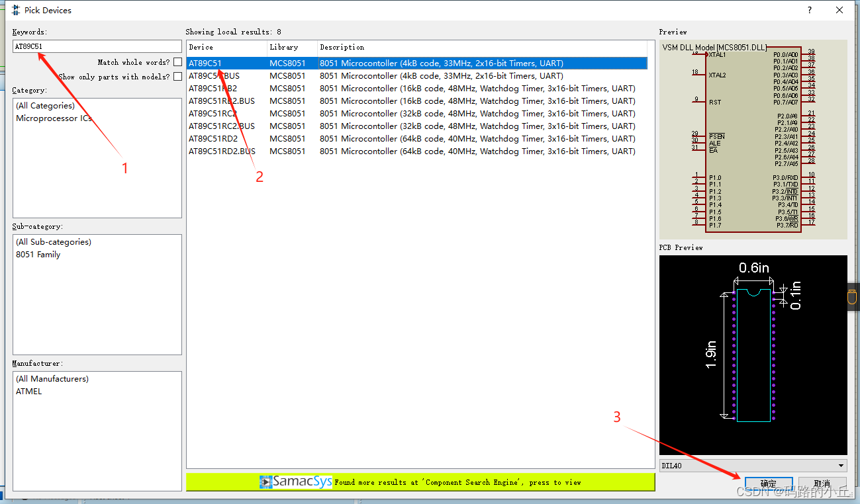Select ATMEL manufacturer

pyautogui.click(x=29, y=392)
